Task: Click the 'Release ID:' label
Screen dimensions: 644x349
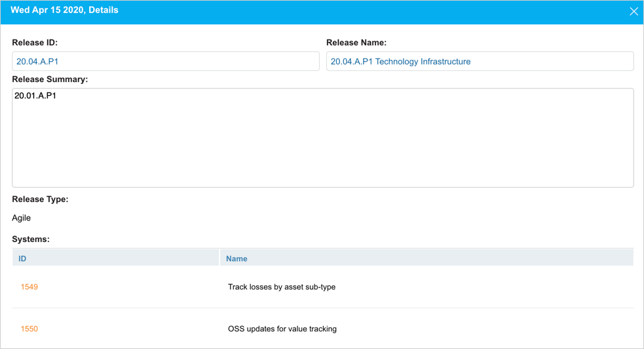Action: point(35,43)
